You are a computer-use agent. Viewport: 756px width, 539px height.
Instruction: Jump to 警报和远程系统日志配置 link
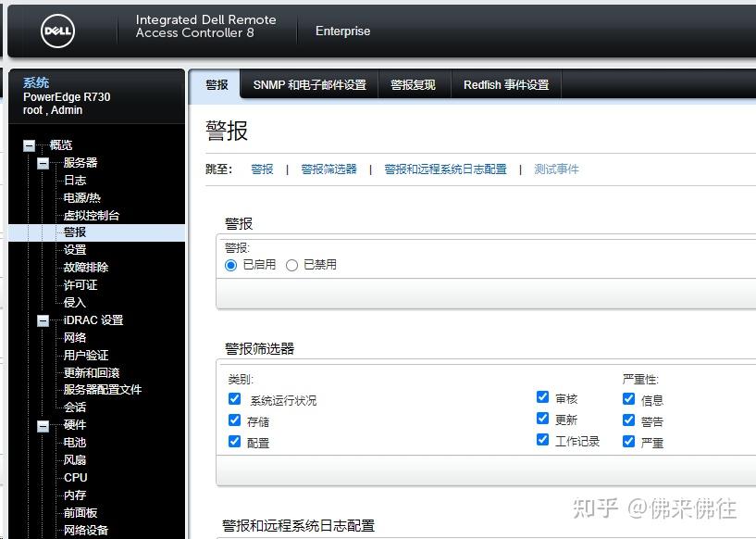(x=445, y=169)
